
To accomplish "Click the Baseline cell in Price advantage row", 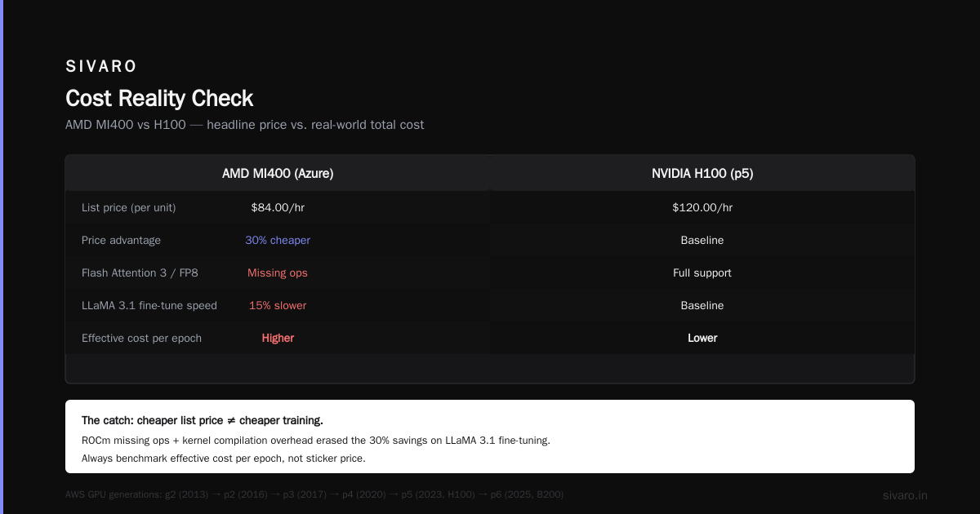I will [702, 241].
